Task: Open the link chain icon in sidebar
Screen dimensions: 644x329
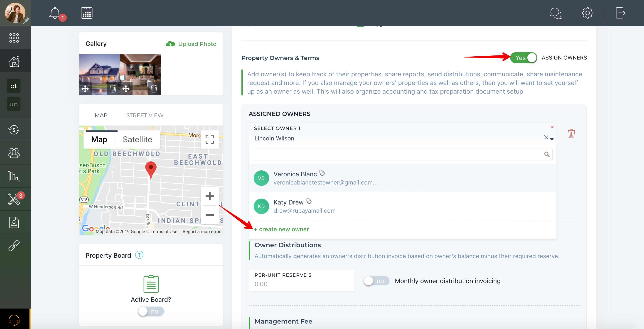Action: [14, 246]
